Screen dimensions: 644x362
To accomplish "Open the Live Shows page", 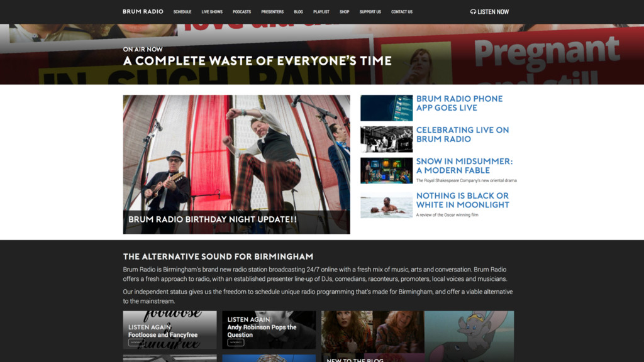I will point(212,12).
